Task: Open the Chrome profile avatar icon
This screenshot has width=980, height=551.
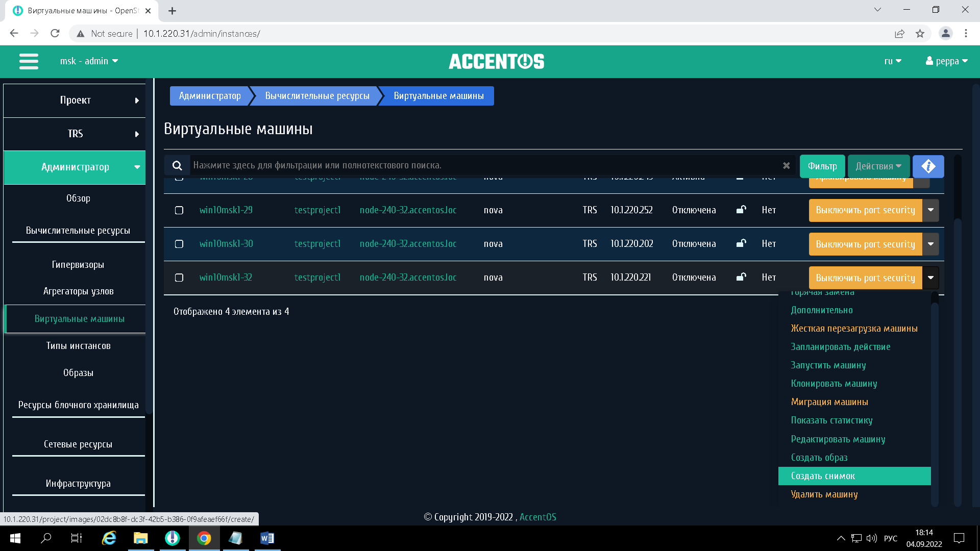Action: point(945,33)
